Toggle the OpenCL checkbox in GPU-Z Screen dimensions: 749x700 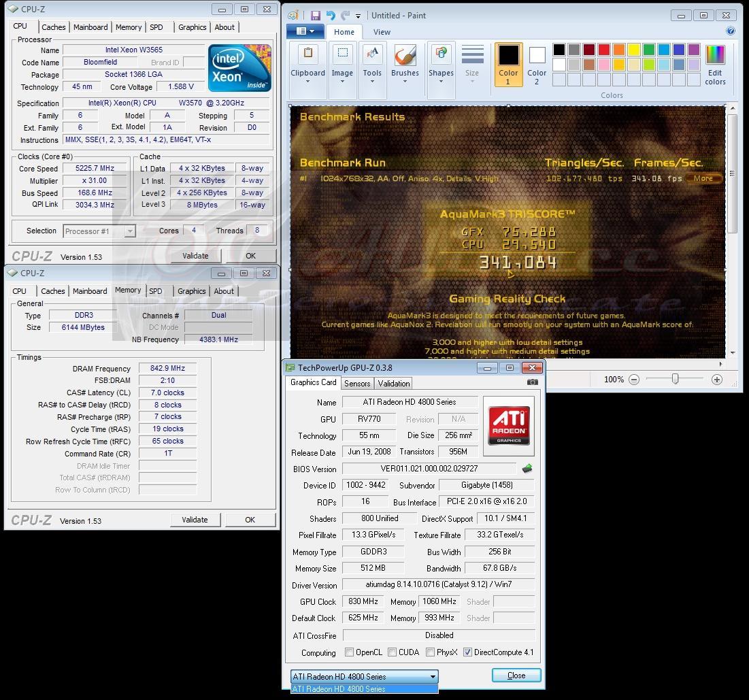click(x=349, y=652)
